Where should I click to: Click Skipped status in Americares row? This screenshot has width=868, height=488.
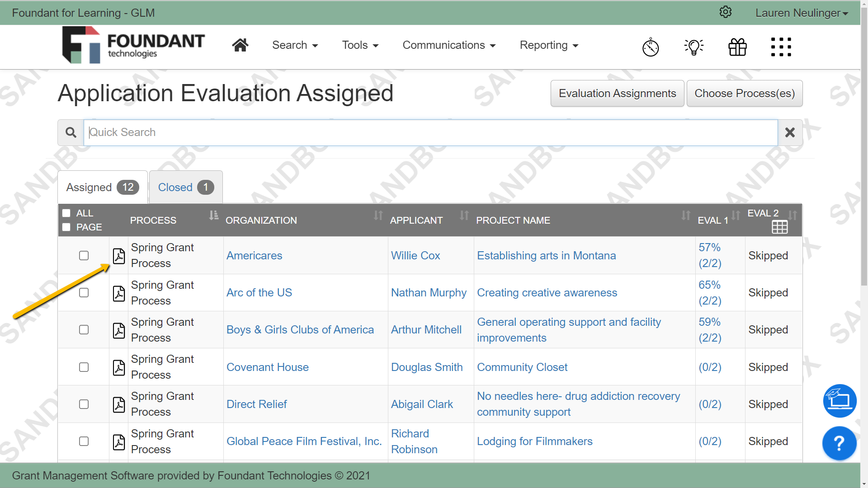(768, 255)
